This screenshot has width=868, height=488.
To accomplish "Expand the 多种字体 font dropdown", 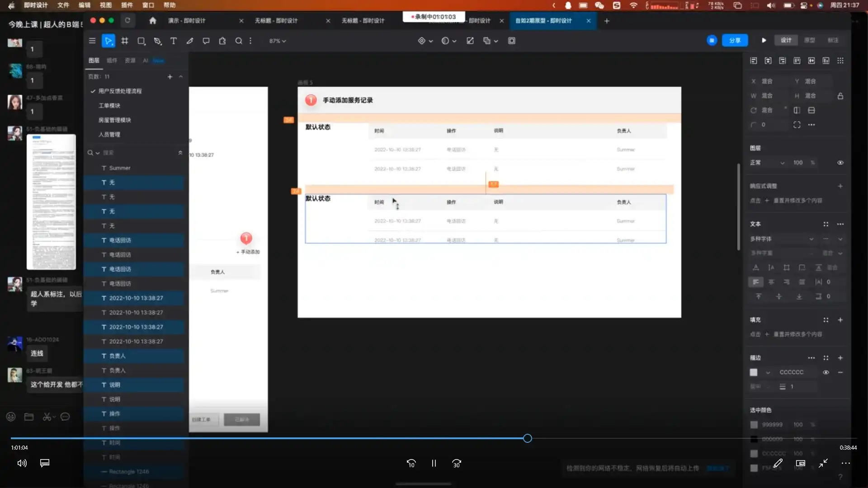I will [x=811, y=239].
